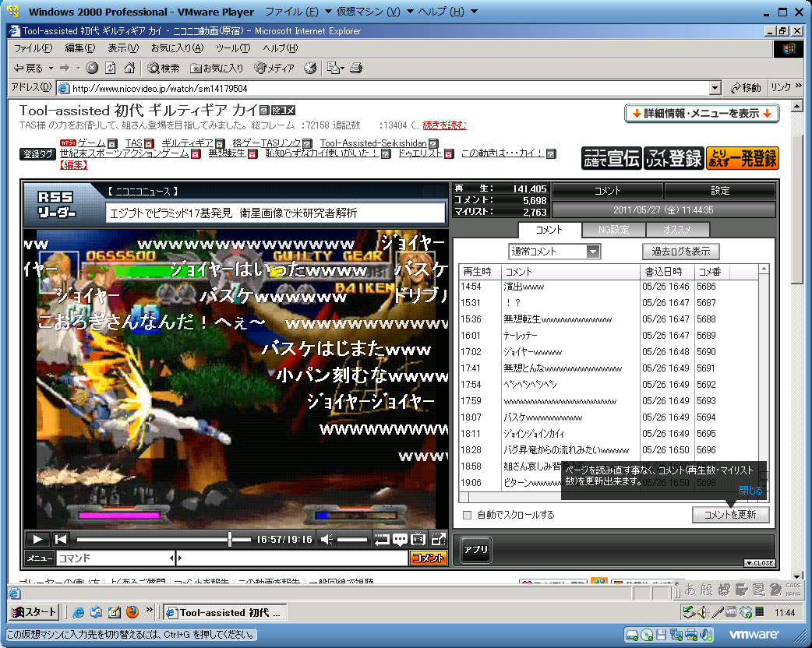Image resolution: width=812 pixels, height=648 pixels.
Task: Stop page loading in IE toolbar
Action: coord(92,68)
